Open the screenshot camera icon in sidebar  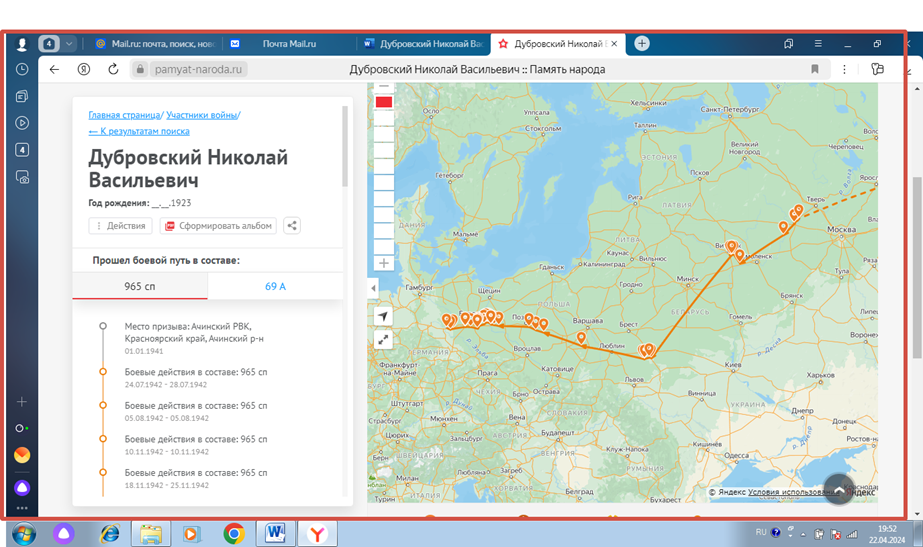[22, 177]
